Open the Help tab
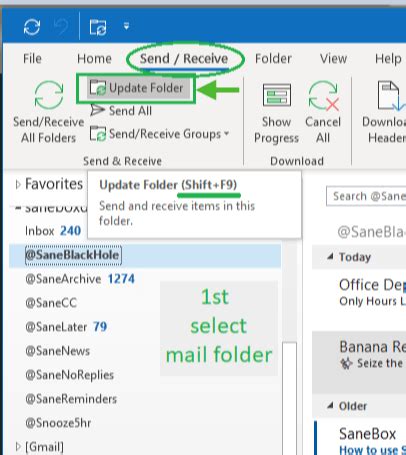This screenshot has height=455, width=406. click(388, 59)
